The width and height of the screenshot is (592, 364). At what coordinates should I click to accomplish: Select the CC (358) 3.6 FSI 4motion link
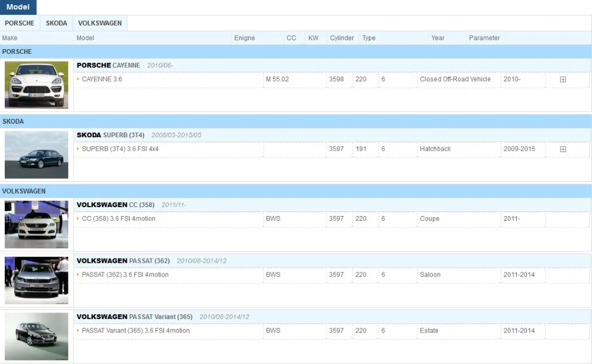[x=118, y=218]
